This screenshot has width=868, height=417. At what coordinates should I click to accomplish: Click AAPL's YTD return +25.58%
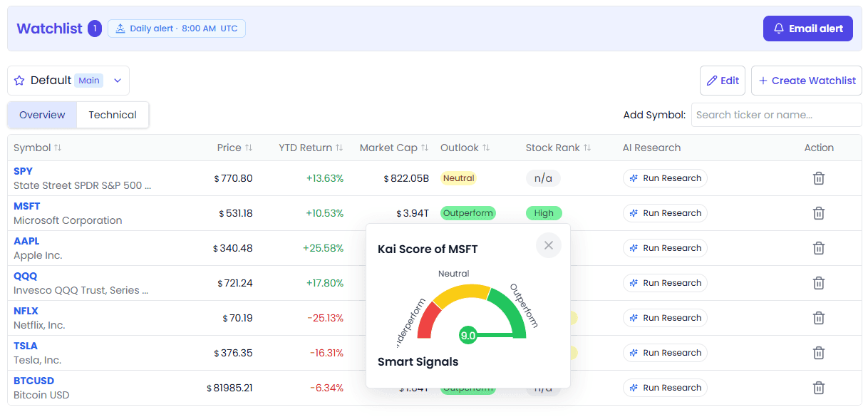coord(324,248)
